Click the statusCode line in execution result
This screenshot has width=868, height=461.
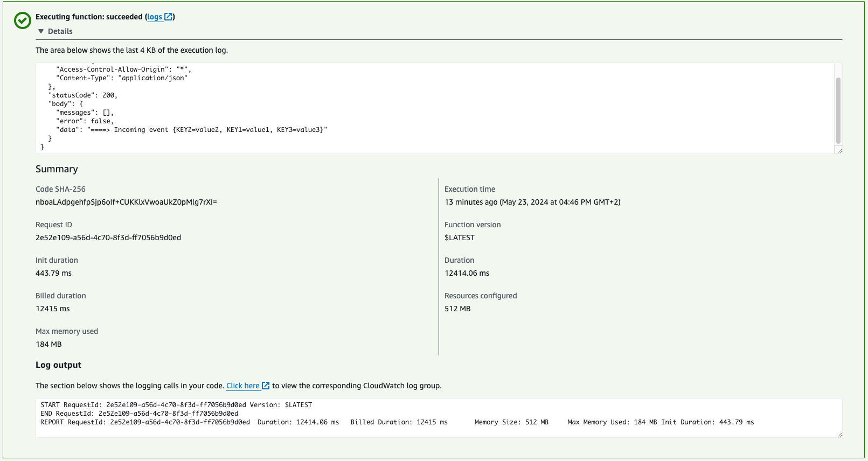click(82, 95)
